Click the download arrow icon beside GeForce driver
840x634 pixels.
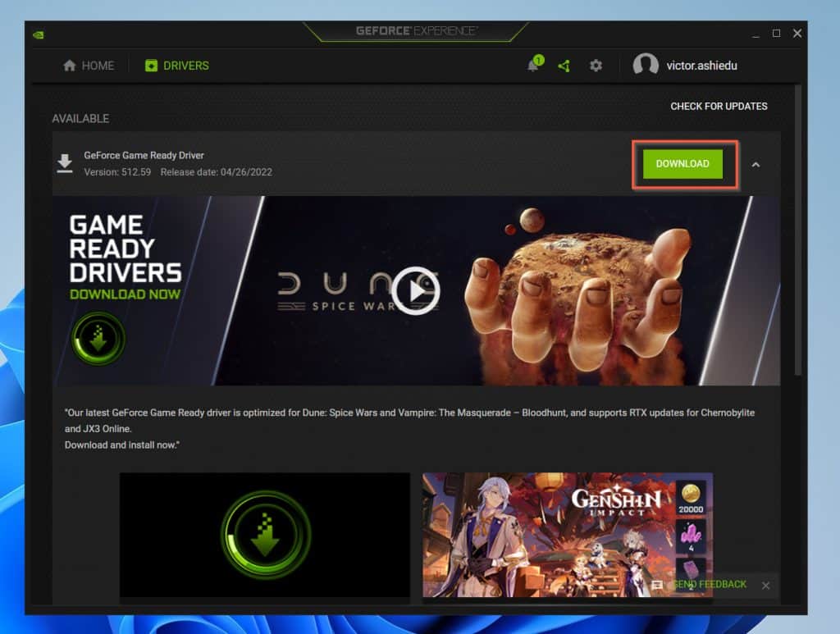(65, 163)
